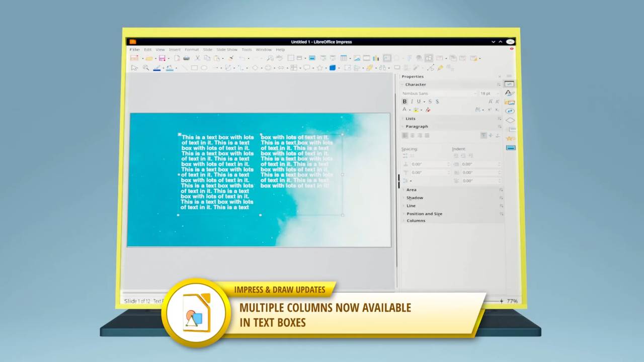Toggle Bold in Character panel
This screenshot has width=644, height=362.
(405, 102)
